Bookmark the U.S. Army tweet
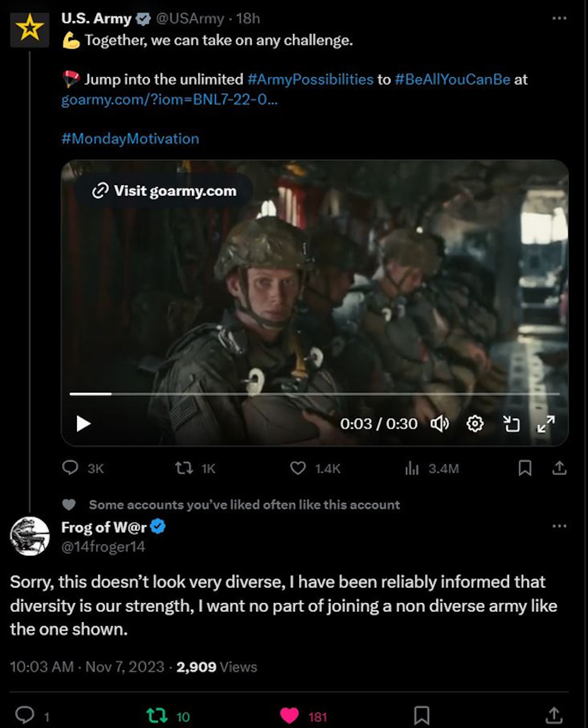Image resolution: width=588 pixels, height=728 pixels. click(525, 469)
